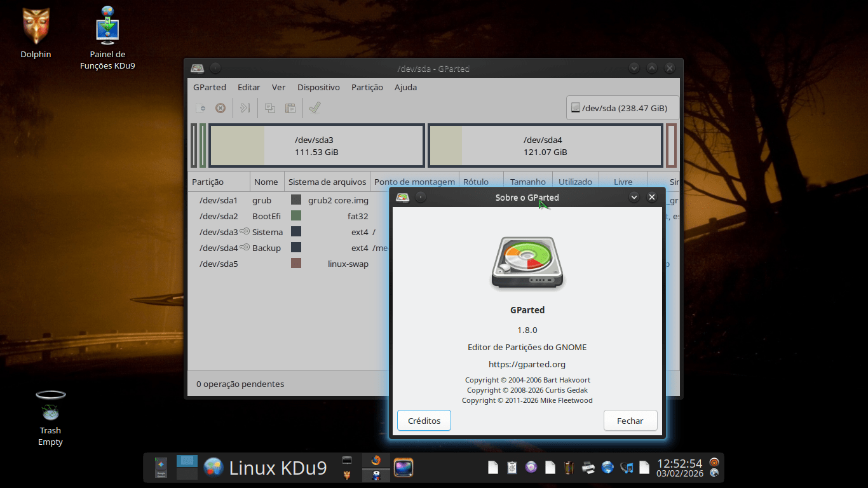The width and height of the screenshot is (868, 488).
Task: Open the Partição menu
Action: [367, 87]
